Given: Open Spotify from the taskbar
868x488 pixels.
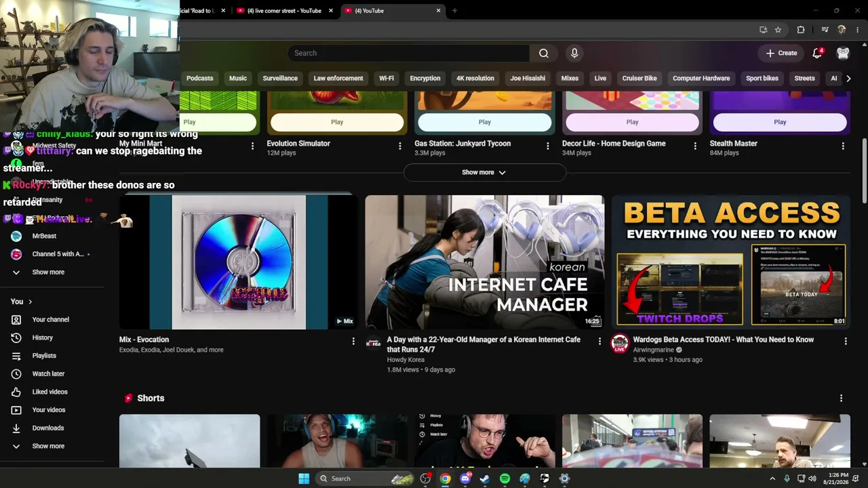Looking at the screenshot, I should point(505,479).
